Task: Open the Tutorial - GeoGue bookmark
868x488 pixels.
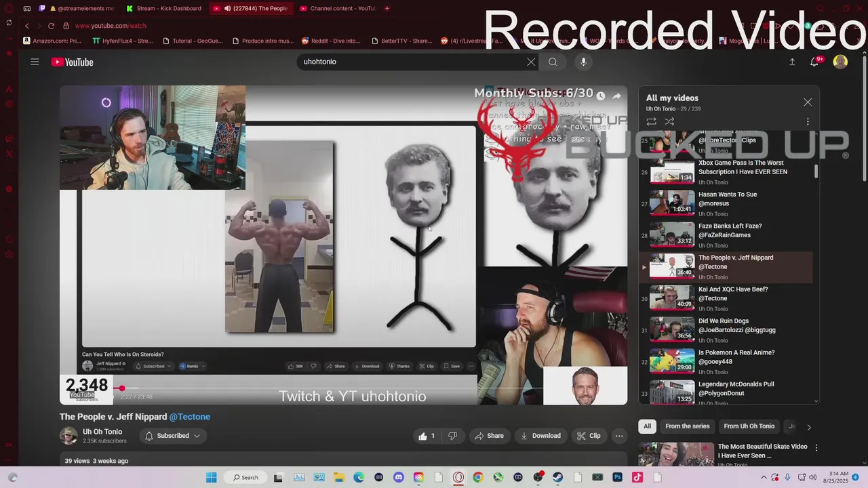Action: (193, 41)
